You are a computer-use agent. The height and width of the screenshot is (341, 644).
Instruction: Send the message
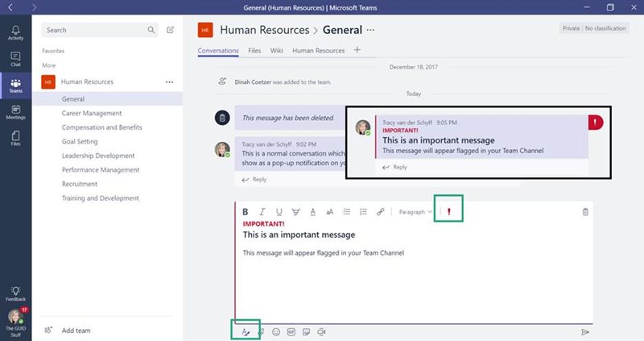click(585, 332)
